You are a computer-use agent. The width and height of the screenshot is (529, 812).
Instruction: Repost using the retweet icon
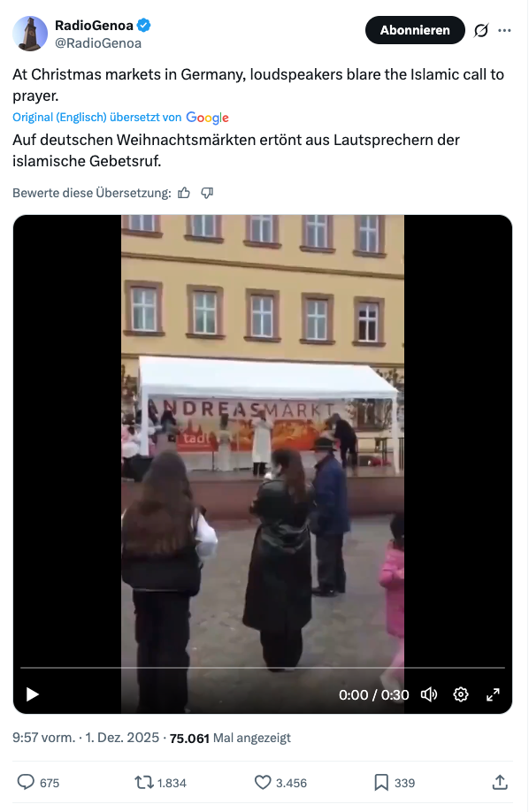pos(143,782)
